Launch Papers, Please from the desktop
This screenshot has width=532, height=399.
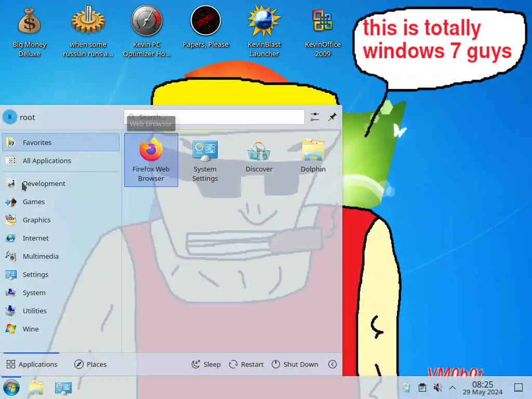(x=206, y=28)
